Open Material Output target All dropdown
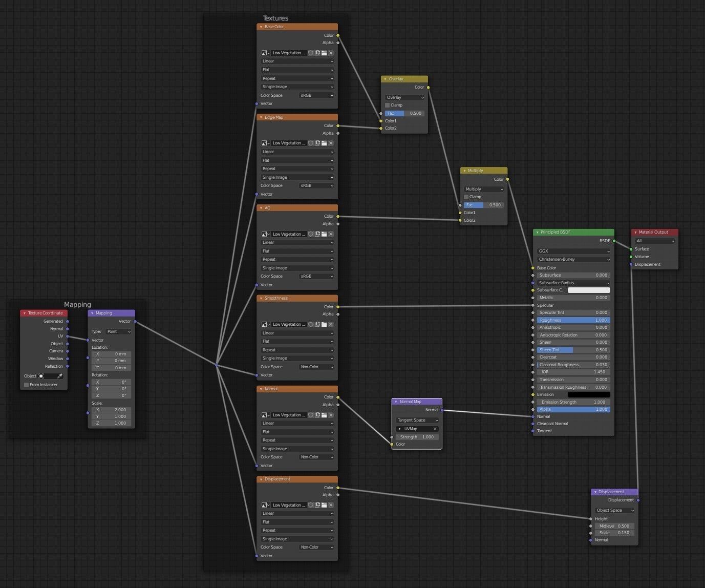This screenshot has height=588, width=705. (655, 241)
